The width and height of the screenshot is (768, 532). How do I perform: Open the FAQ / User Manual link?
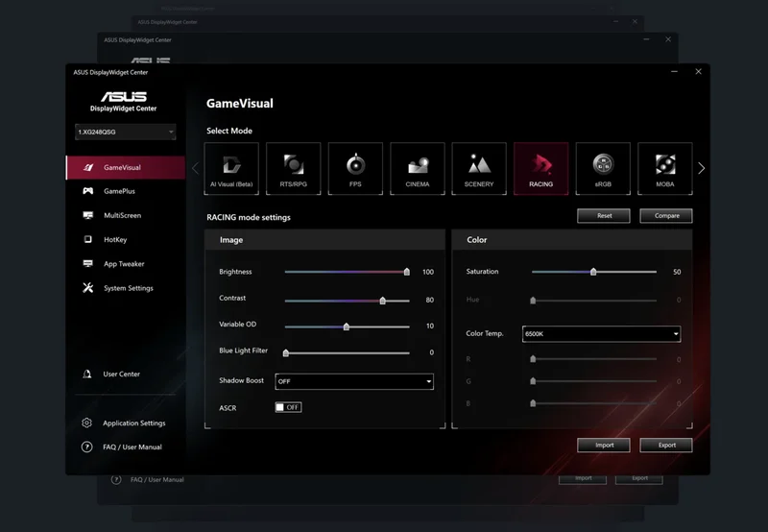point(132,447)
